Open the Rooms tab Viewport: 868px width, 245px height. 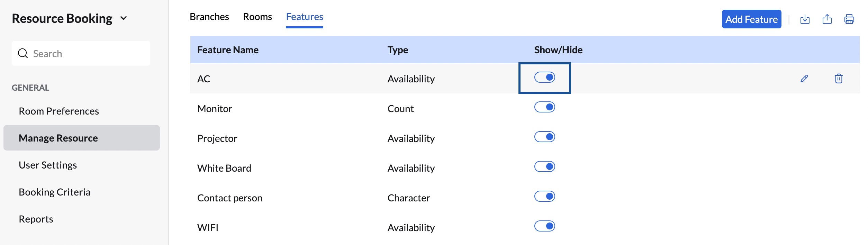pyautogui.click(x=257, y=17)
